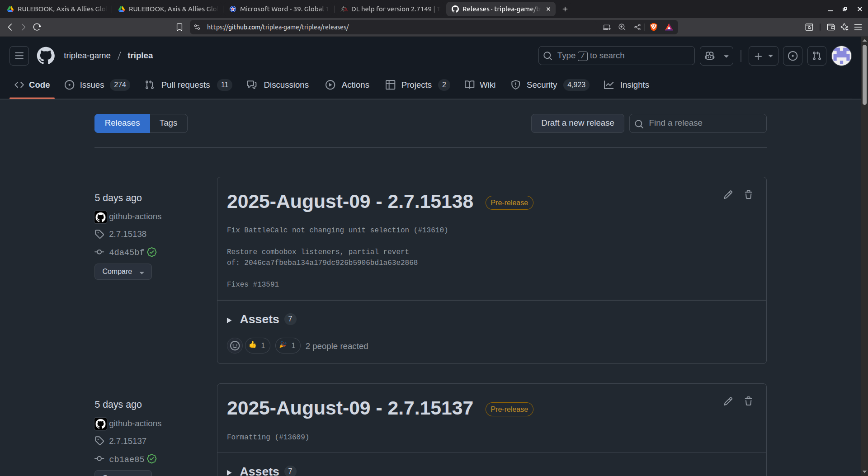Screen dimensions: 868x476
Task: Select the Releases toggle button
Action: click(122, 123)
